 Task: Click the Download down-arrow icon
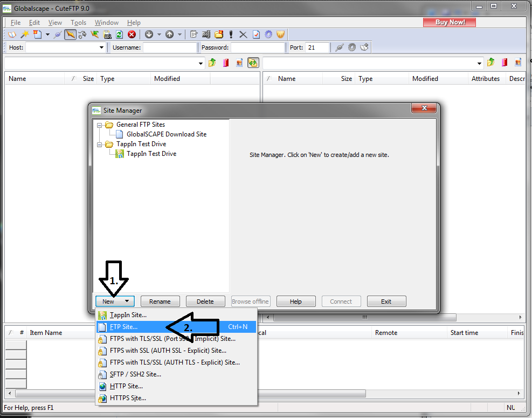tap(149, 35)
